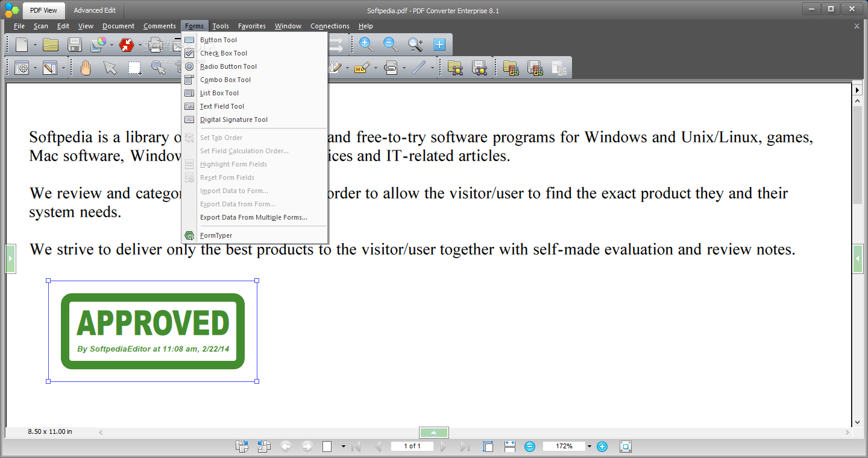Click the paperclip attachment tool icon
This screenshot has width=868, height=458.
(x=391, y=68)
